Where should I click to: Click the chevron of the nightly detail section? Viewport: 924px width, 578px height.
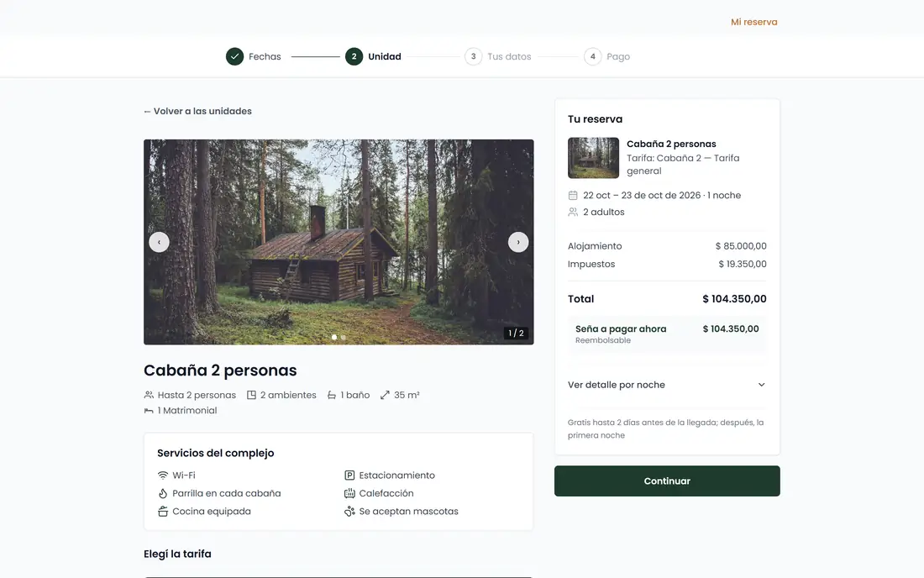pyautogui.click(x=761, y=385)
